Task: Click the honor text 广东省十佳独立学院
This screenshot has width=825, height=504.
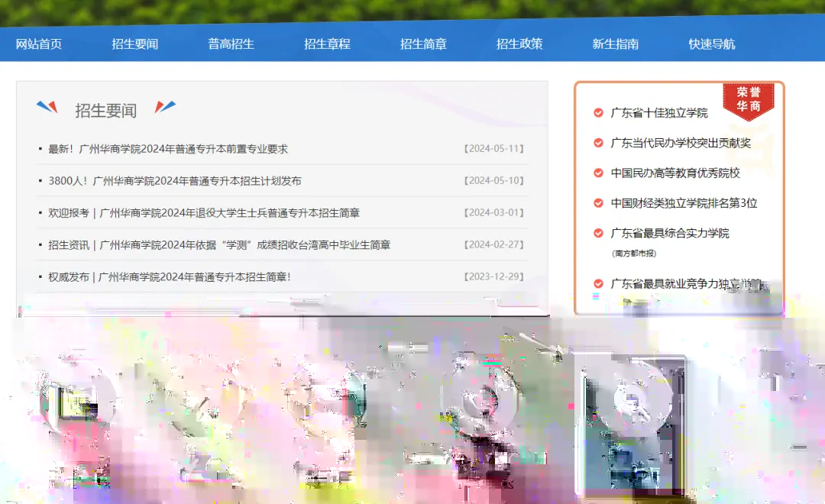Action: [x=659, y=113]
